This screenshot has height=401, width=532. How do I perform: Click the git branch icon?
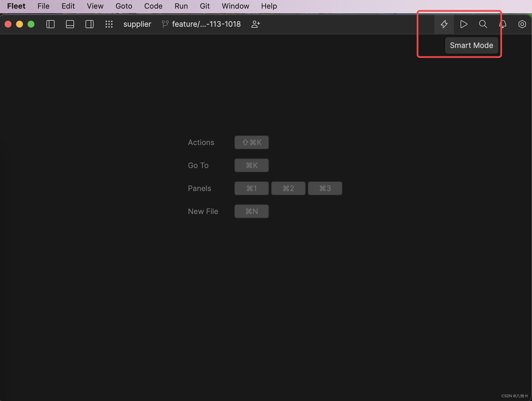[165, 24]
